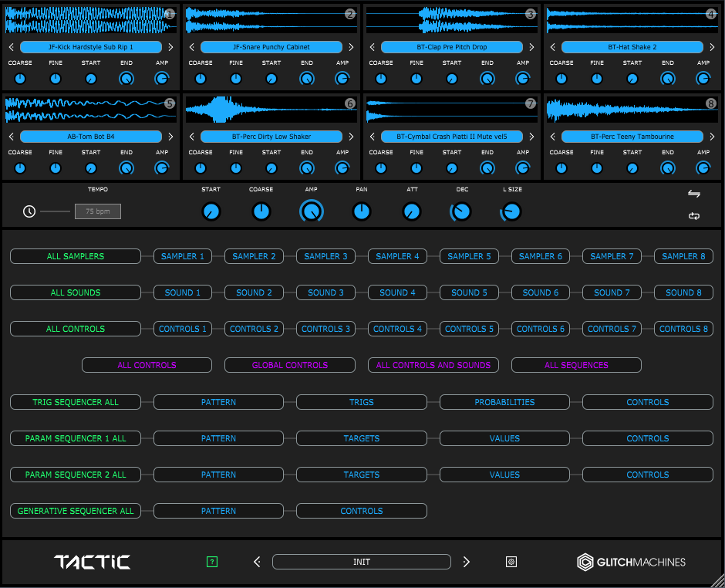725x588 pixels.
Task: Open the JF-Kick Hardstyle Sub Rip 1 sample selector
Action: [91, 47]
